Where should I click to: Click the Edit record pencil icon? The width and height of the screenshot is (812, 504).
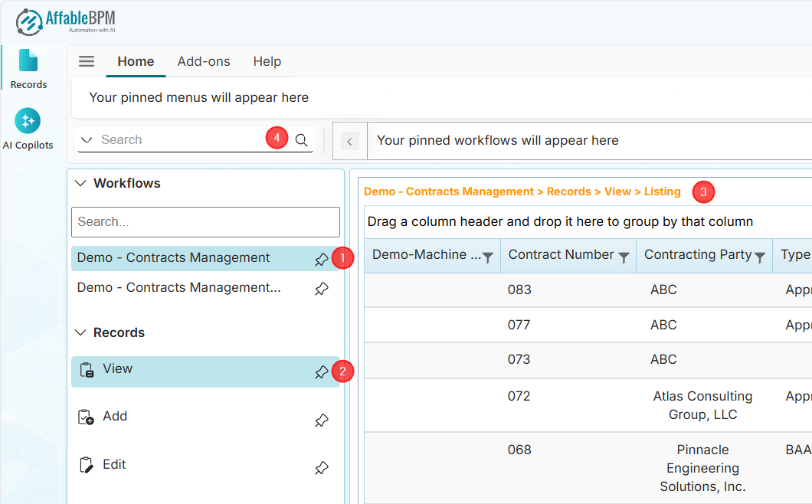[x=86, y=464]
